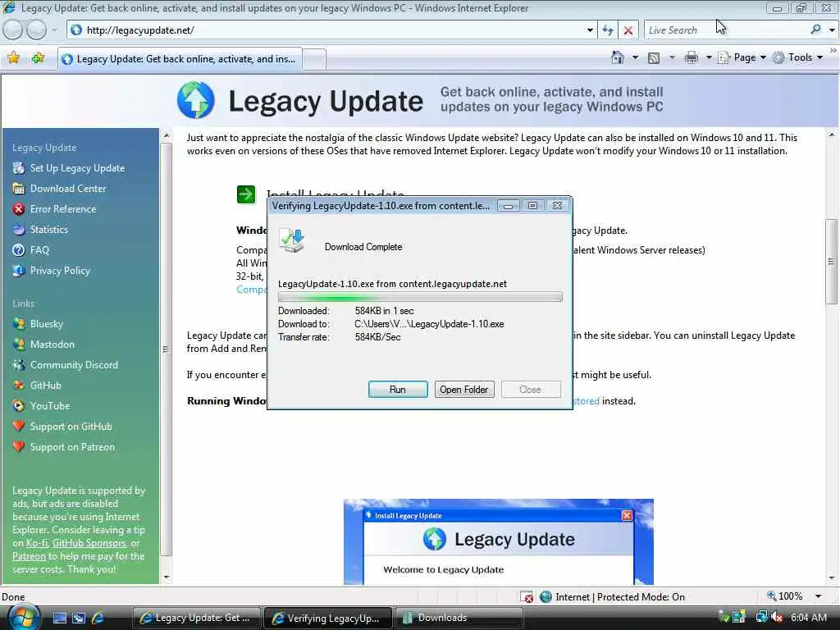Viewport: 840px width, 630px height.
Task: Open Privacy Policy sidebar link
Action: [x=60, y=271]
